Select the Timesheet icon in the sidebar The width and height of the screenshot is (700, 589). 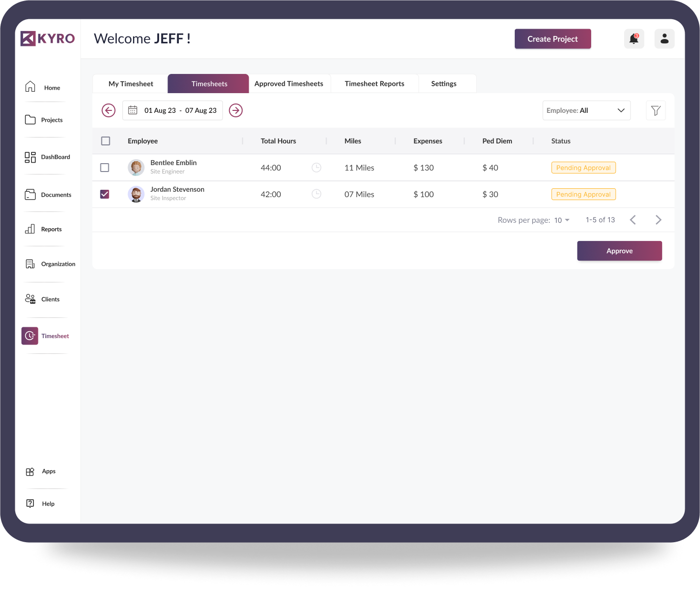tap(30, 336)
